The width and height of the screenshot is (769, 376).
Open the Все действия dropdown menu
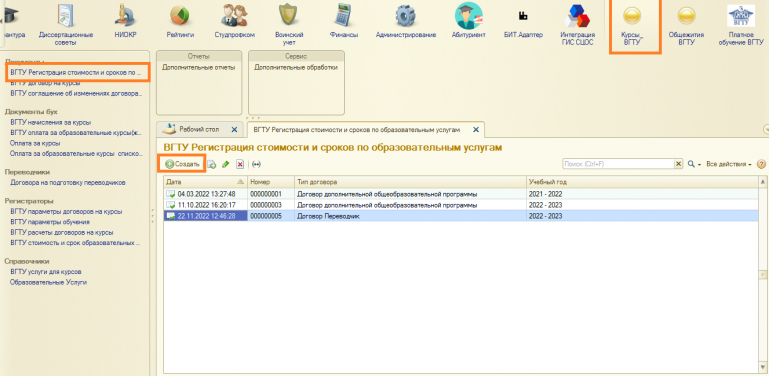tap(729, 164)
